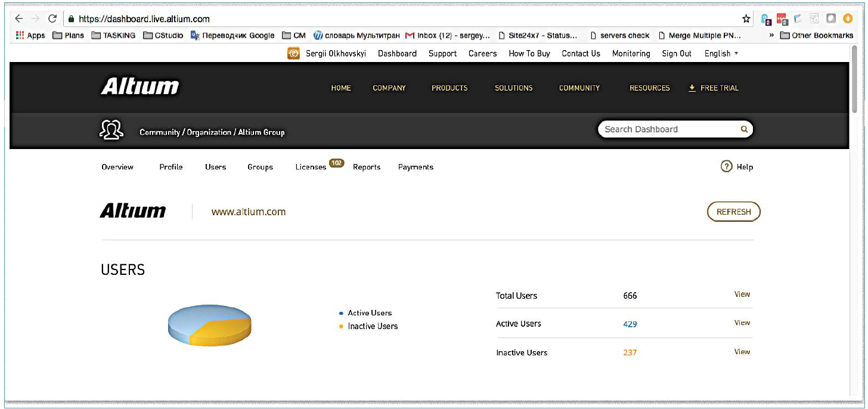Switch to the Groups tab
This screenshot has height=409, width=868.
[x=261, y=167]
